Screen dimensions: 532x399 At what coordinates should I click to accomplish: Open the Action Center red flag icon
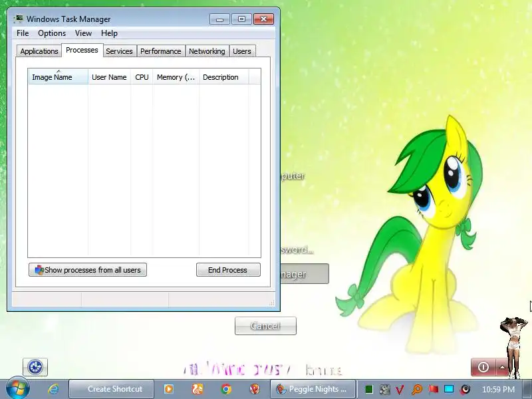click(433, 389)
